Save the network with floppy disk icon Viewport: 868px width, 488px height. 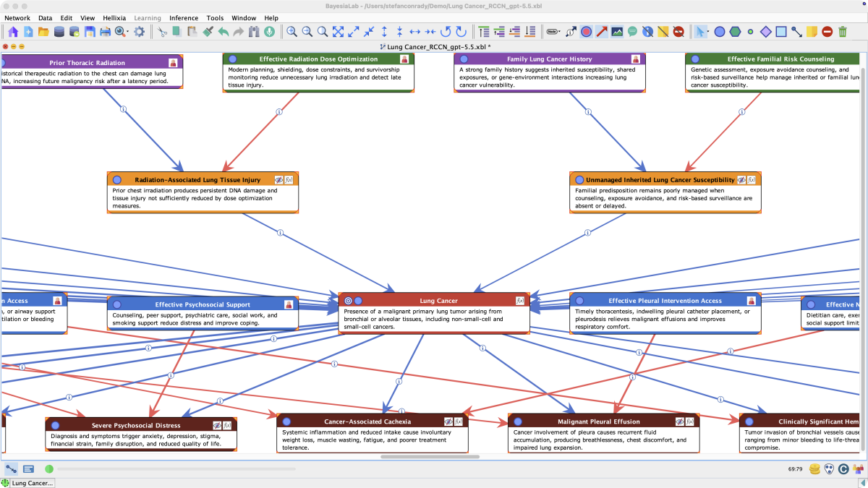tap(90, 32)
